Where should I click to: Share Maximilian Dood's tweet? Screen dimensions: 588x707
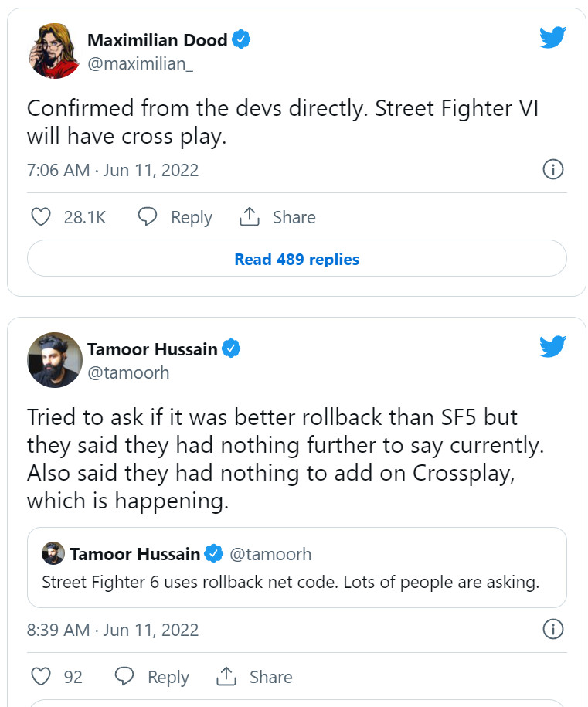277,217
